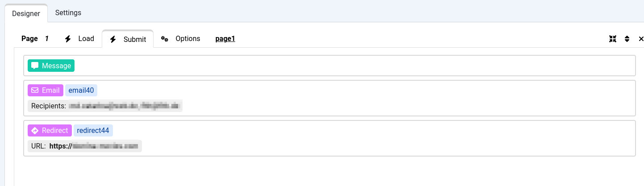644x186 pixels.
Task: Click the Recipients field of the email action
Action: point(105,106)
